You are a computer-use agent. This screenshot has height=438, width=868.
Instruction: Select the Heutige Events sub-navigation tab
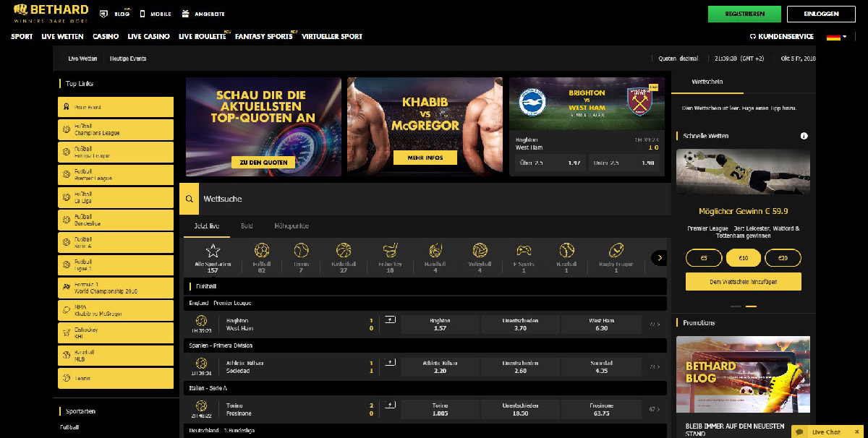pyautogui.click(x=128, y=59)
